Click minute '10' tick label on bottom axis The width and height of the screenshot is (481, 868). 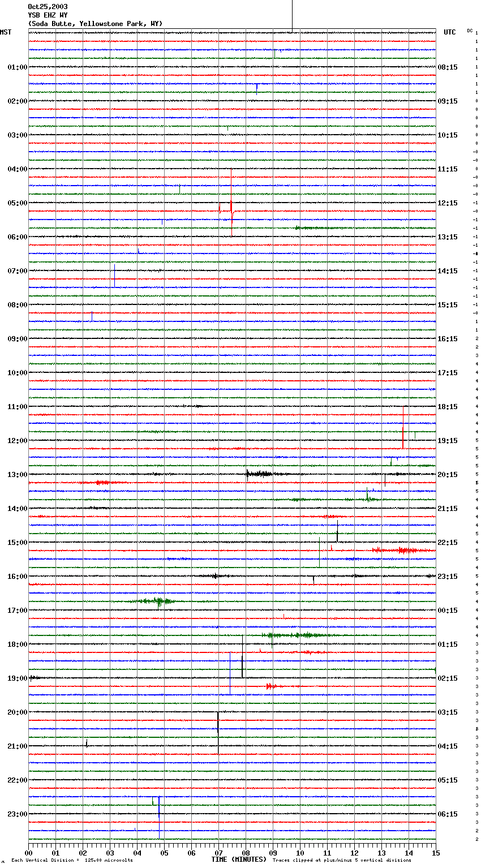point(300,853)
